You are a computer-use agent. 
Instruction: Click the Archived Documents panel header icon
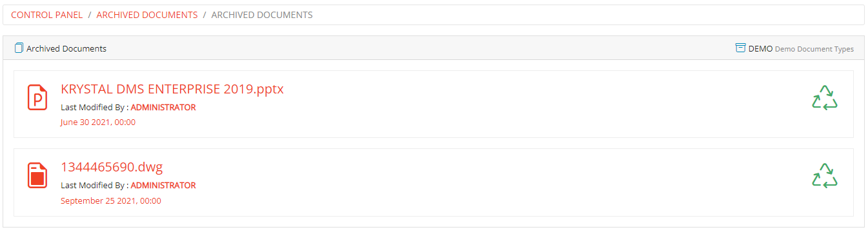click(19, 48)
